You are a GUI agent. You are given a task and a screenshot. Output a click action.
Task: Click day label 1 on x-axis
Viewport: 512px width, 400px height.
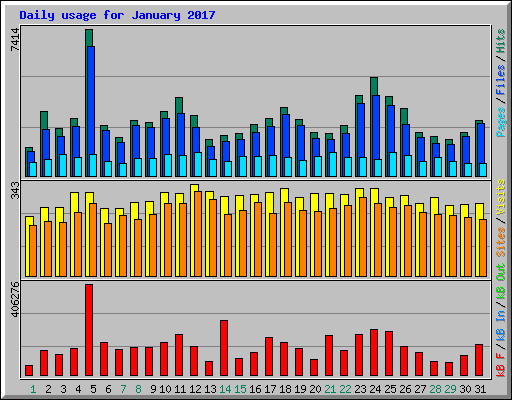click(x=33, y=389)
